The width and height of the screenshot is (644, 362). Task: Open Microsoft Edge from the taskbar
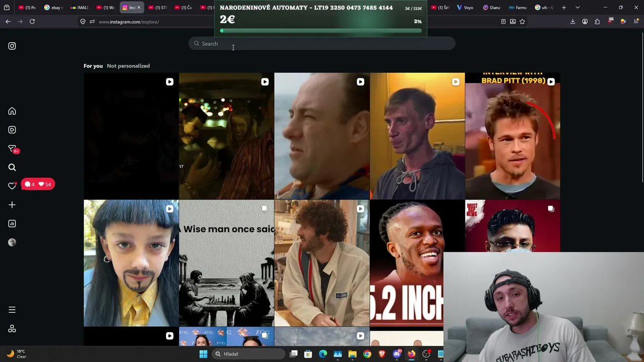[x=323, y=354]
